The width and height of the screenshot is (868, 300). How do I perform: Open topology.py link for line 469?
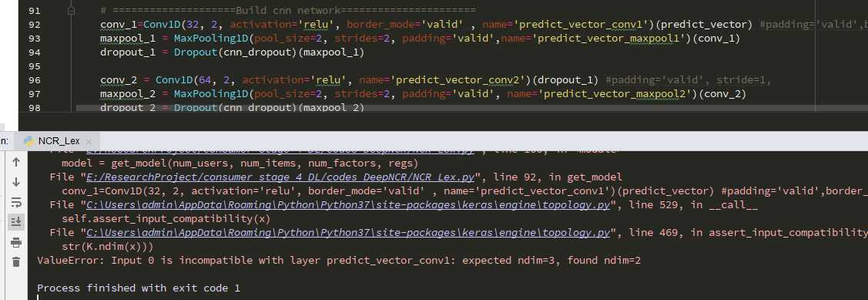[x=346, y=233]
